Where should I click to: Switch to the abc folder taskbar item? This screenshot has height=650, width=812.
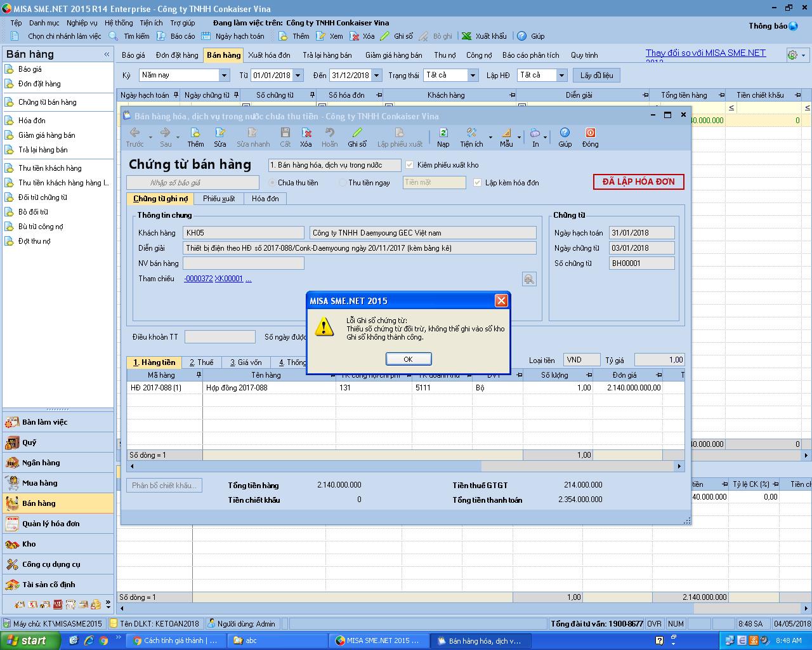click(x=277, y=640)
